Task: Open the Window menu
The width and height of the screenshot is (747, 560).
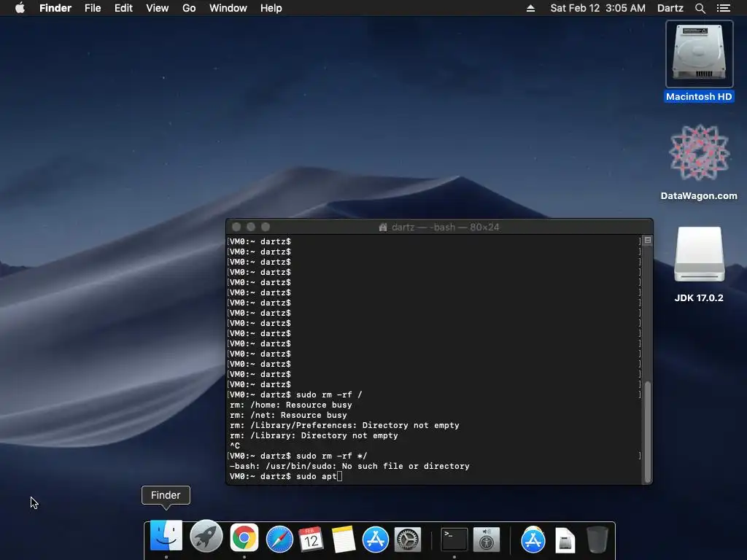Action: (x=228, y=8)
